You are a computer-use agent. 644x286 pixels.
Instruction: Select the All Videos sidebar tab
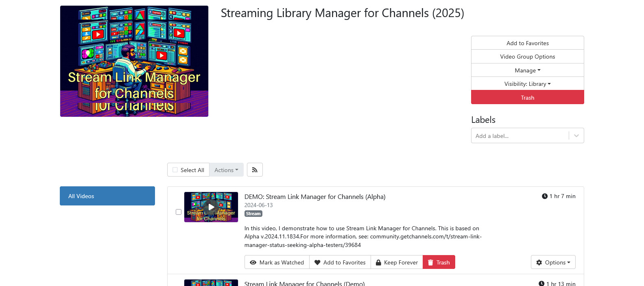pyautogui.click(x=107, y=196)
